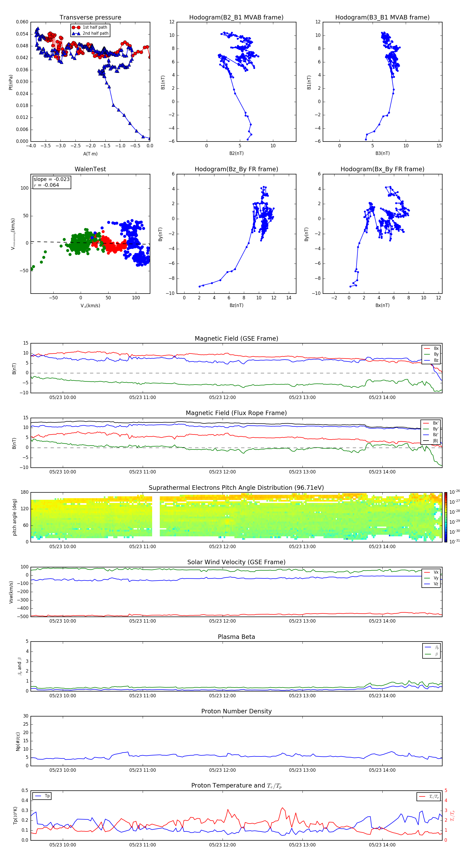Click 'Suprathermal Electrons Pitch Angle Distribution' title
Viewport: 473px width, 868px height.
tap(236, 488)
